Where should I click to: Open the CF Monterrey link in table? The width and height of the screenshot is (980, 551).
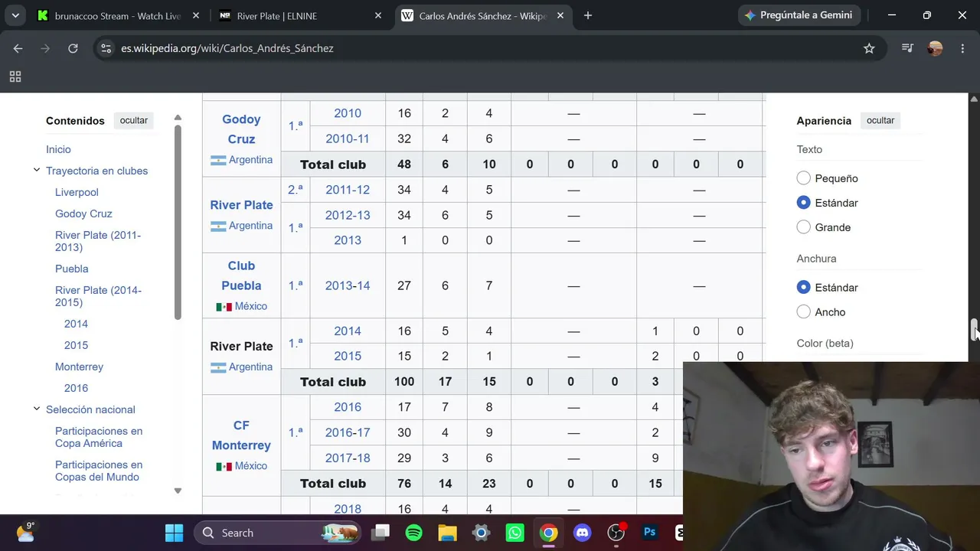pos(241,435)
